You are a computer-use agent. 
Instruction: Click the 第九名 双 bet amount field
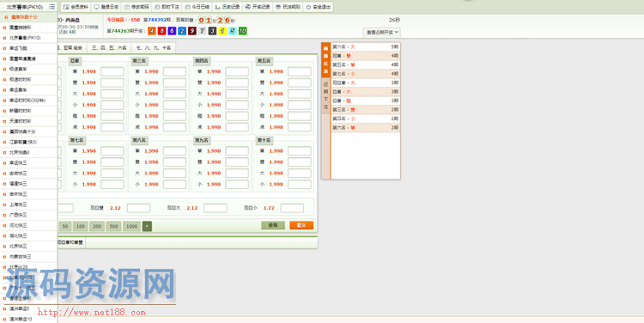tap(237, 162)
